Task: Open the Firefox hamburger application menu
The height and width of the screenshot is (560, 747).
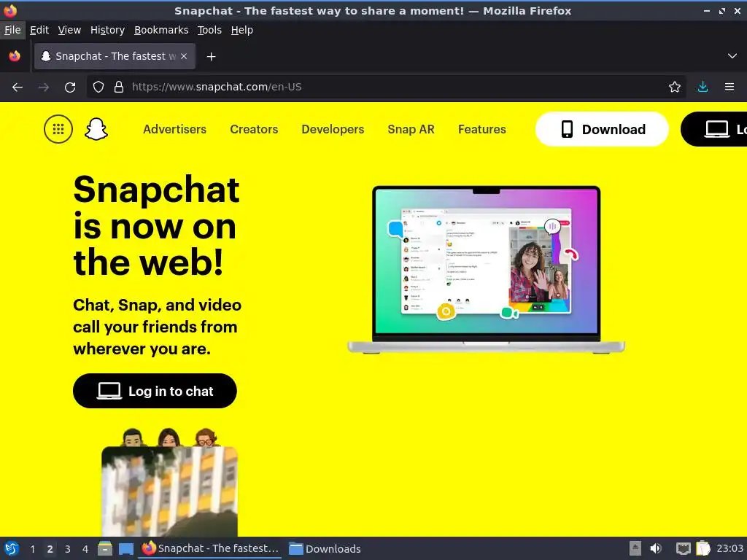Action: pyautogui.click(x=729, y=87)
